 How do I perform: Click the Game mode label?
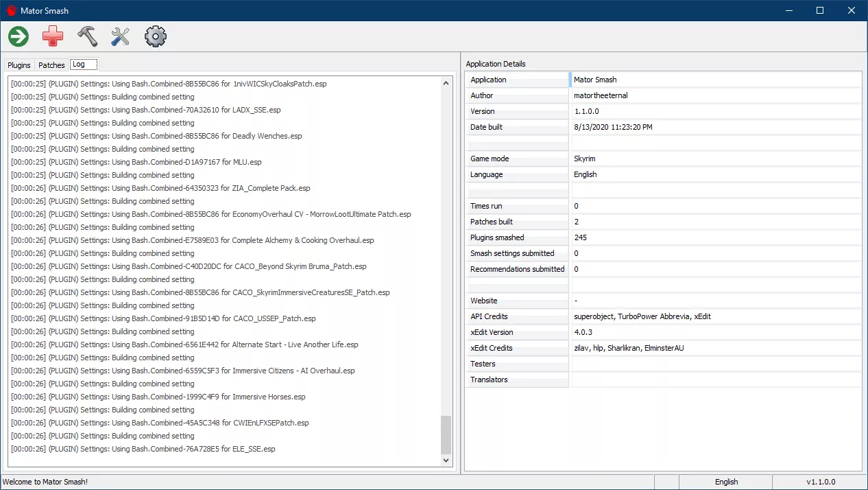point(490,159)
